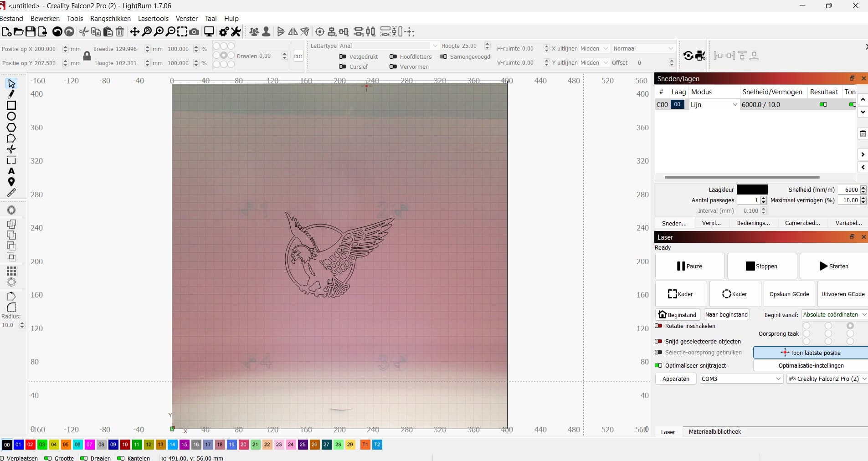Toggle Snijd geselecteerde objecten
The width and height of the screenshot is (868, 461).
pyautogui.click(x=658, y=341)
